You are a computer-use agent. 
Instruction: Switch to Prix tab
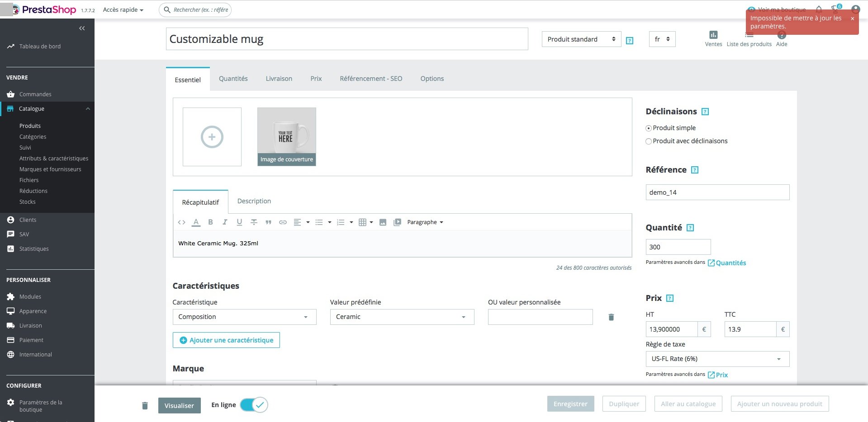(x=316, y=79)
